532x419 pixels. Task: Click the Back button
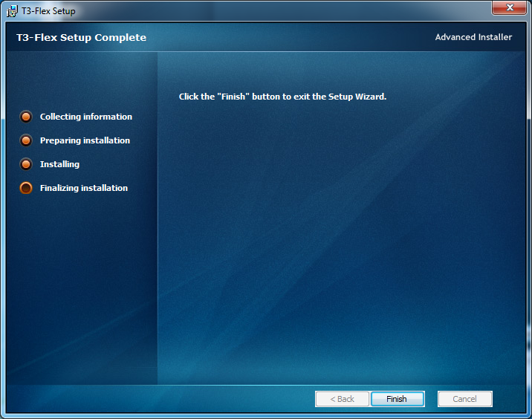[342, 399]
